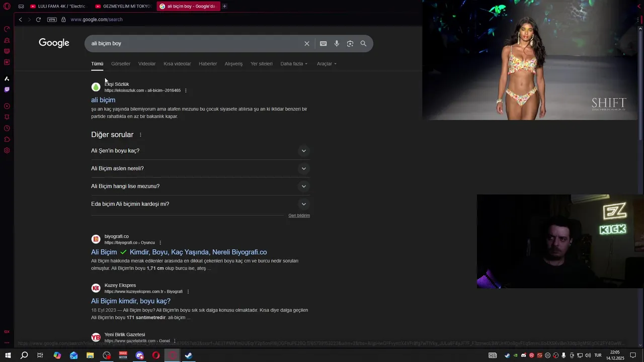Click the address bar URL
This screenshot has width=644, height=362.
click(97, 20)
